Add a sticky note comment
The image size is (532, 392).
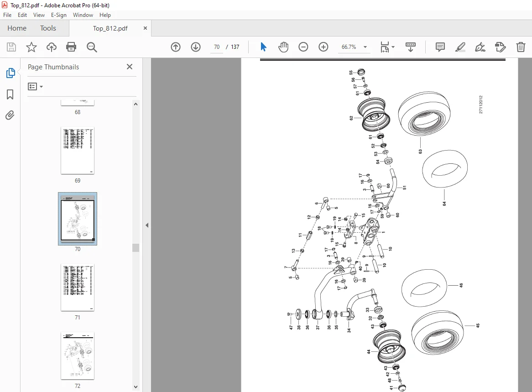tap(440, 47)
